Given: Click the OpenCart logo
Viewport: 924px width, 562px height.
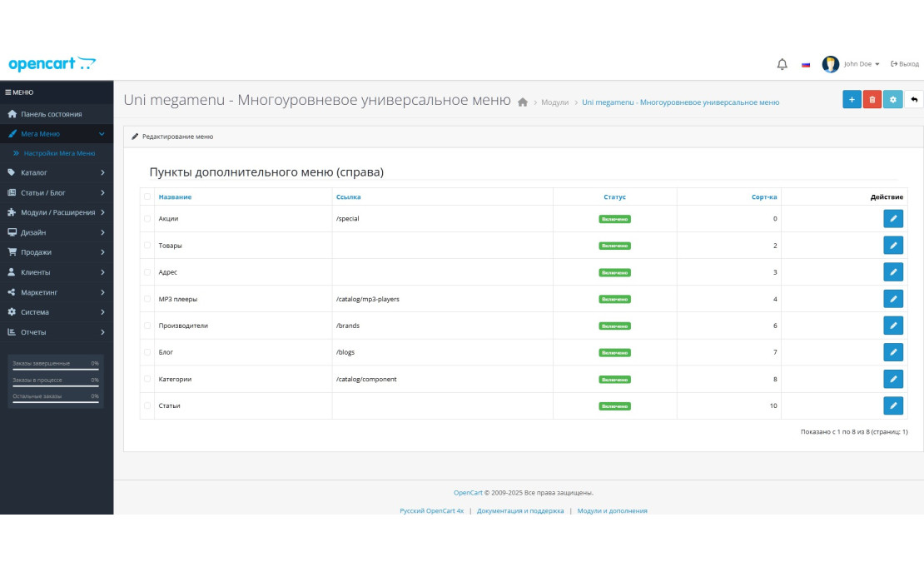Looking at the screenshot, I should (52, 63).
